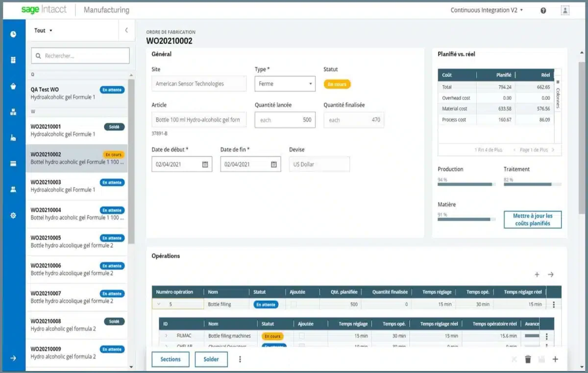The image size is (588, 373).
Task: Click the Production progress bar
Action: 465,184
